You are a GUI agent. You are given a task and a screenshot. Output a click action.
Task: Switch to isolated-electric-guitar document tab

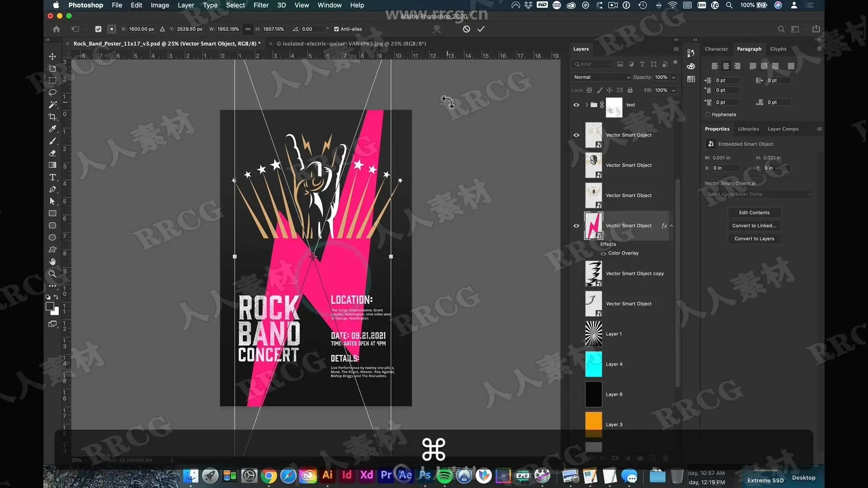[x=351, y=44]
